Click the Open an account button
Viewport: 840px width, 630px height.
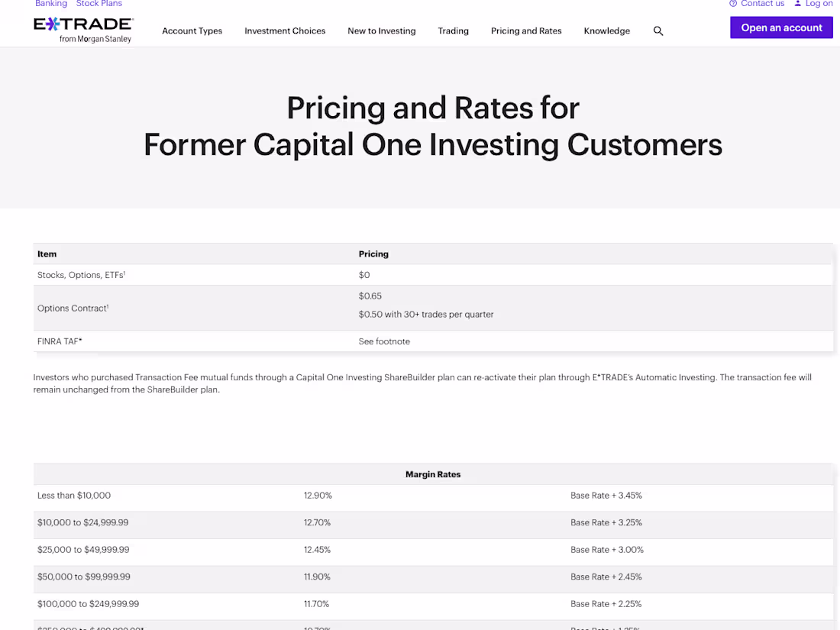click(x=781, y=27)
